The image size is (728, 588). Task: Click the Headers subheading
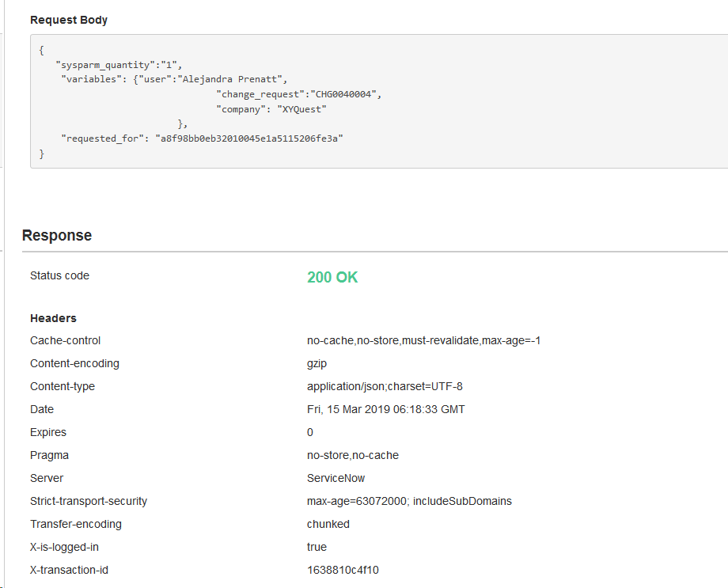click(53, 318)
